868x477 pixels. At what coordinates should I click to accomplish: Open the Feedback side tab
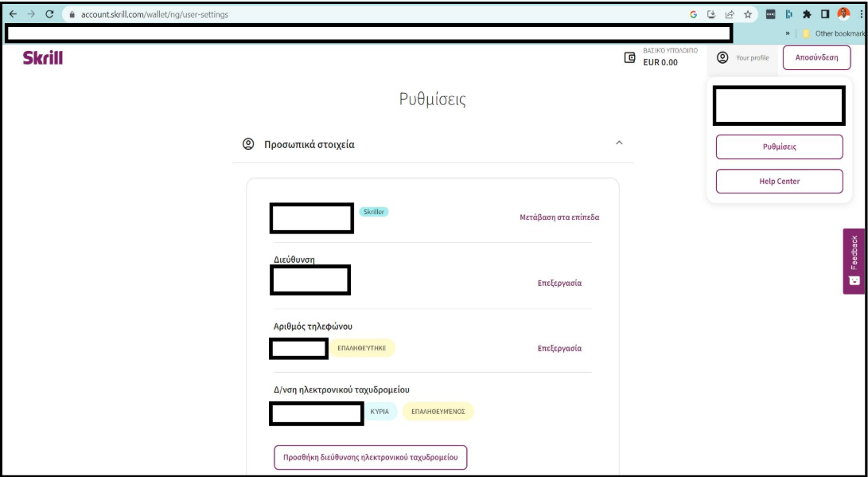[x=854, y=261]
